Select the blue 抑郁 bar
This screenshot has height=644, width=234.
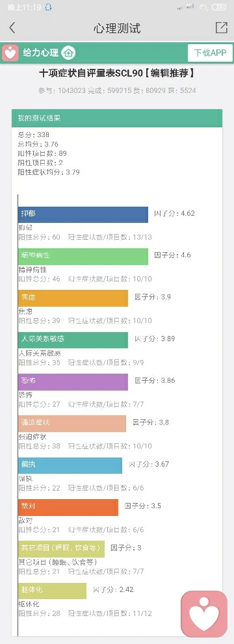(x=83, y=214)
